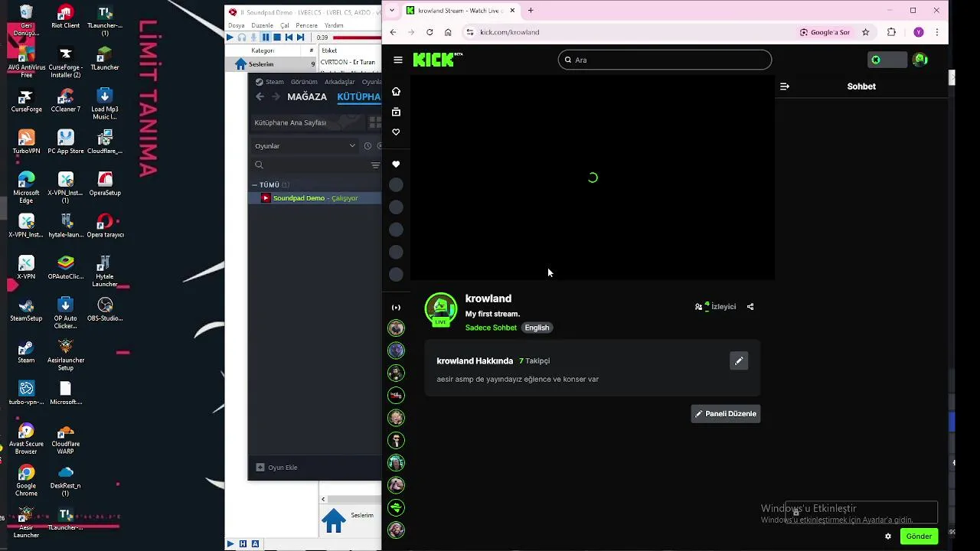980x551 pixels.
Task: Open site information icon in address bar
Action: pos(470,32)
